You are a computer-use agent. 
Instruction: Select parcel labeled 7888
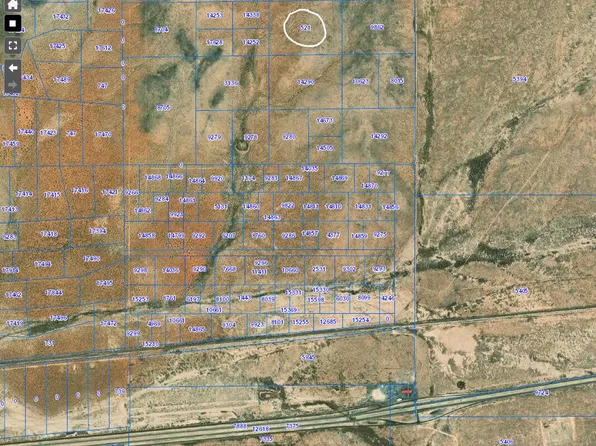pyautogui.click(x=240, y=427)
